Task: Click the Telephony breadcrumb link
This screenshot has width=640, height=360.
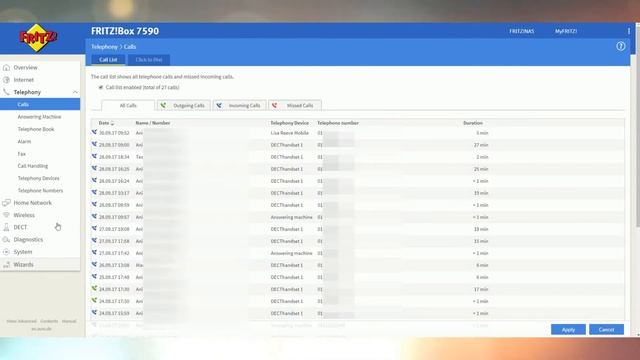Action: pyautogui.click(x=104, y=47)
